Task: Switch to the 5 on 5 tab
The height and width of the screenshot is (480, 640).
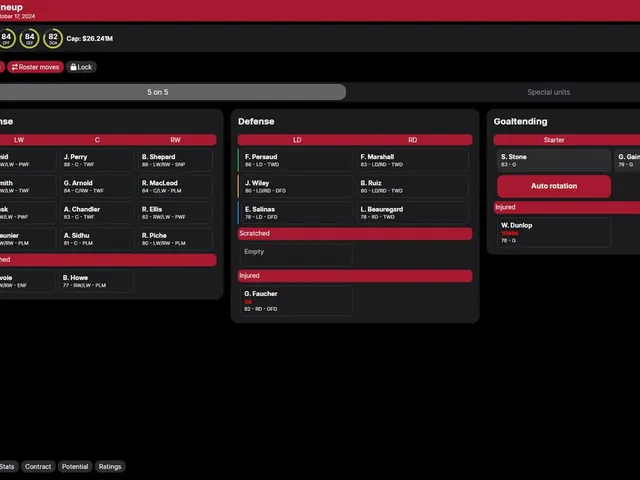Action: point(158,92)
